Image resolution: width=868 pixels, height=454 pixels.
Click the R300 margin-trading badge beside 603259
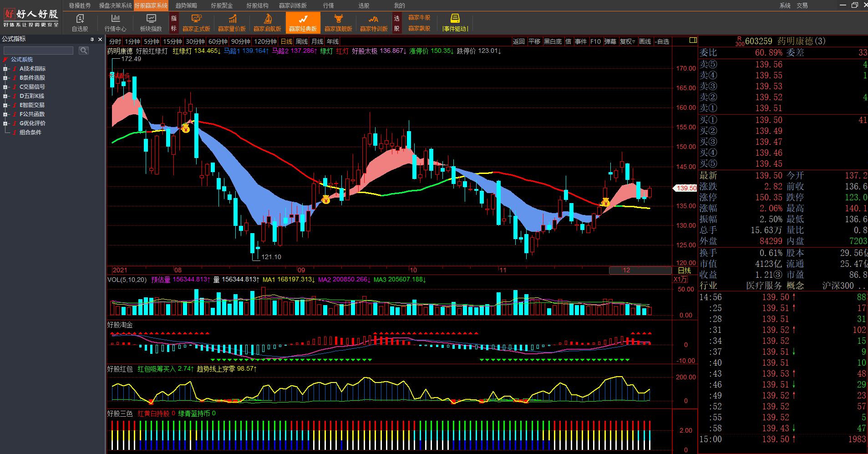[740, 41]
